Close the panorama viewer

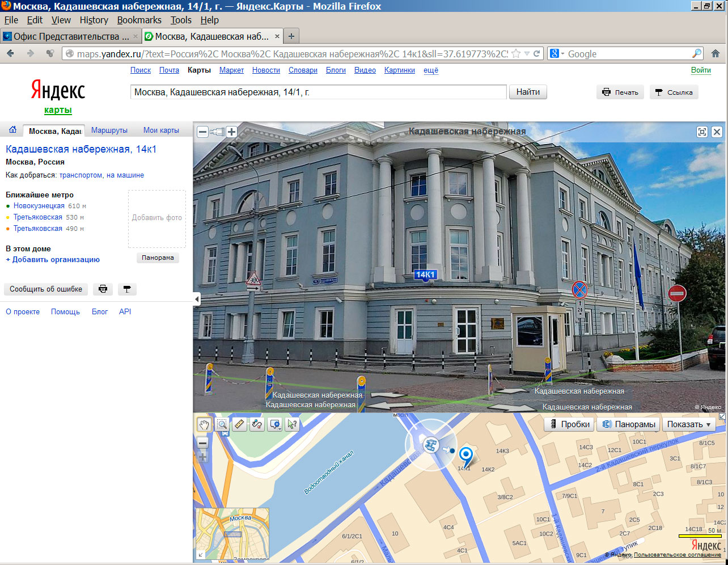(x=717, y=132)
